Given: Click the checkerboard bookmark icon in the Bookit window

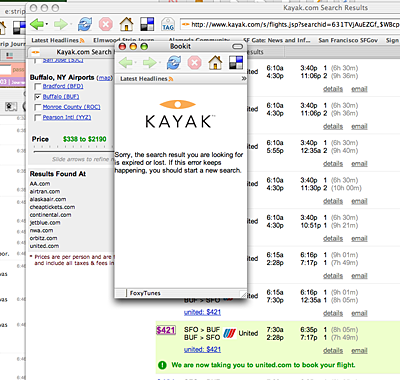Looking at the screenshot, I should pos(236,62).
